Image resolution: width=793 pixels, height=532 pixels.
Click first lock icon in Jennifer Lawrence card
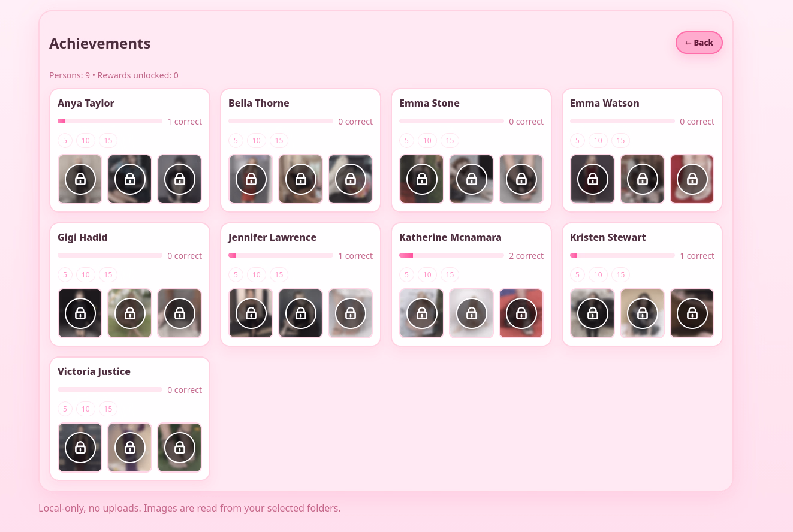click(x=251, y=313)
